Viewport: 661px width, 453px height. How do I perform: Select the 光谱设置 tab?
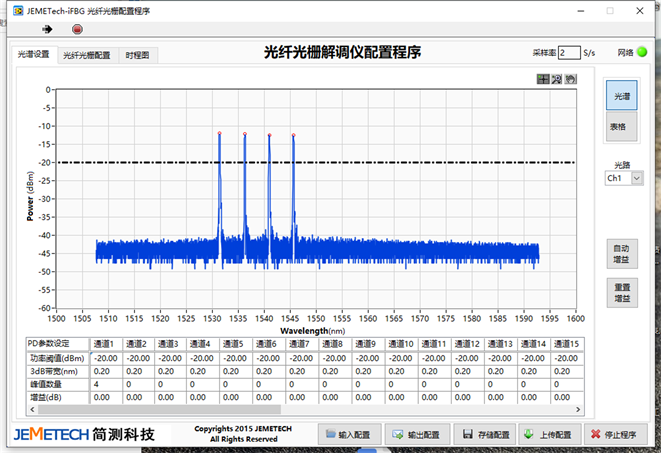tap(33, 56)
